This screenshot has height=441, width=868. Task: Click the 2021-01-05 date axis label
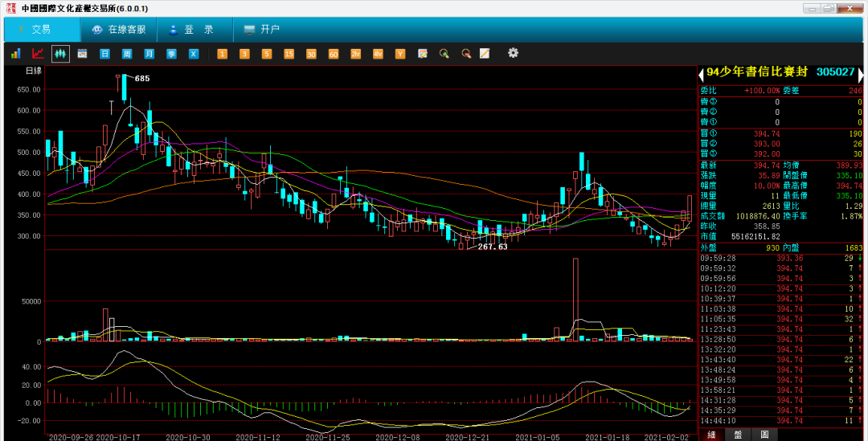point(538,437)
